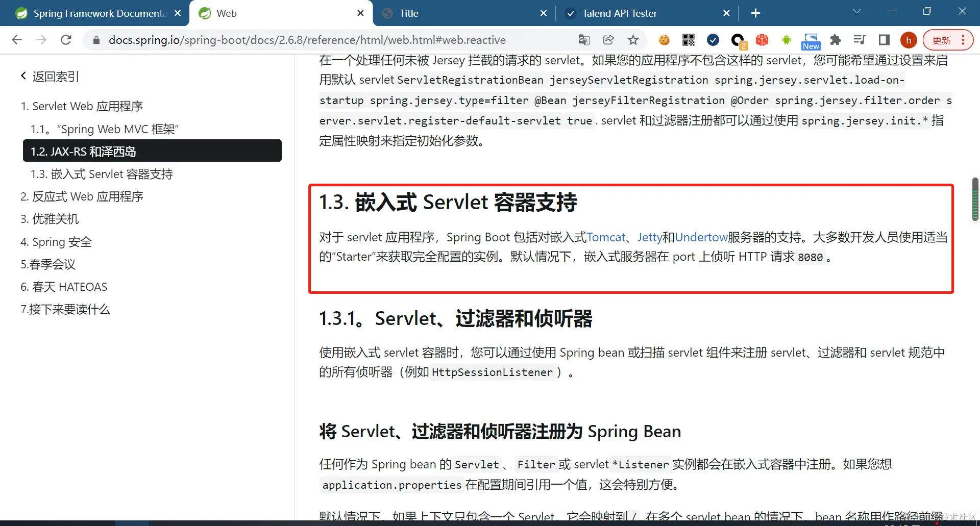980x526 pixels.
Task: Close the Spring Framework Documentation tab
Action: (x=178, y=13)
